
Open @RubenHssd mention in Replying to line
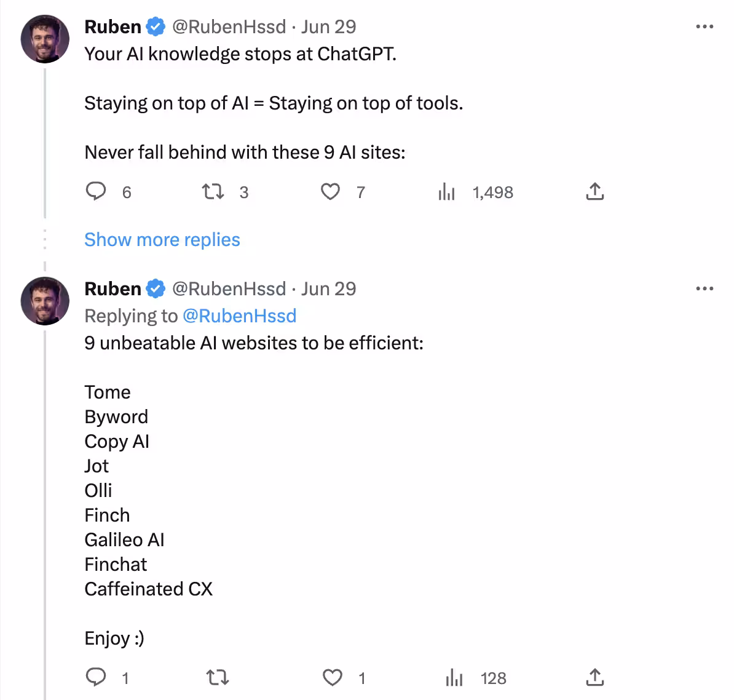point(240,316)
